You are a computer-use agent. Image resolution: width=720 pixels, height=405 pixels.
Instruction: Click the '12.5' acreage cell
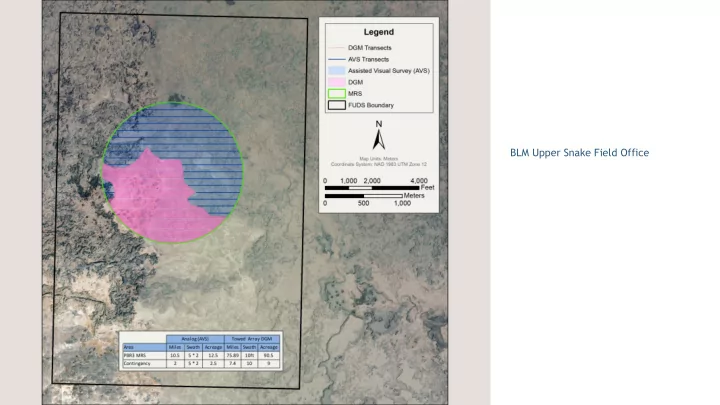click(213, 355)
